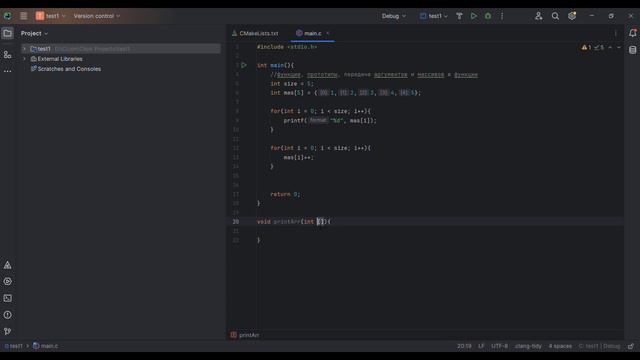Go to next highlighted problem arrow
Screen dimensions: 640x360
click(x=619, y=47)
